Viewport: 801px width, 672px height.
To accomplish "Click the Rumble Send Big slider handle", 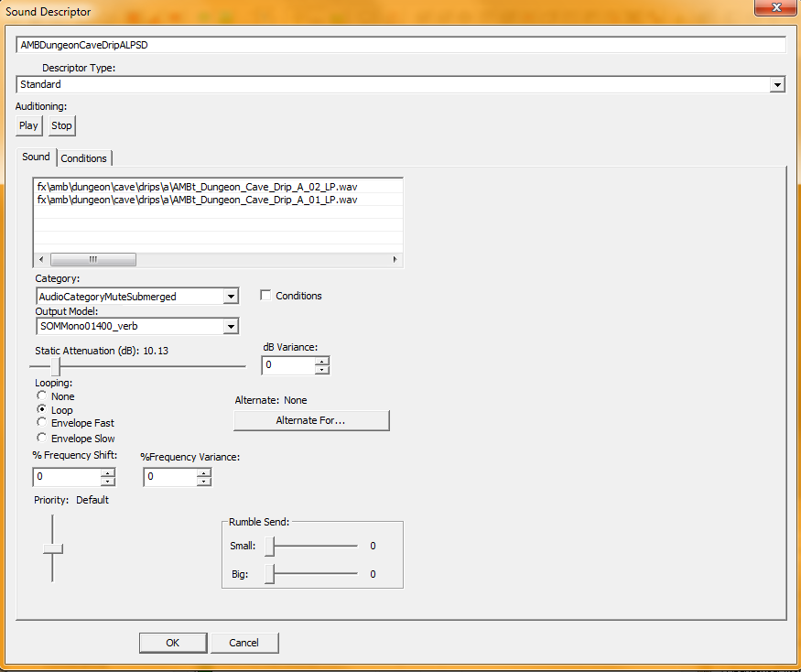I will pyautogui.click(x=270, y=574).
